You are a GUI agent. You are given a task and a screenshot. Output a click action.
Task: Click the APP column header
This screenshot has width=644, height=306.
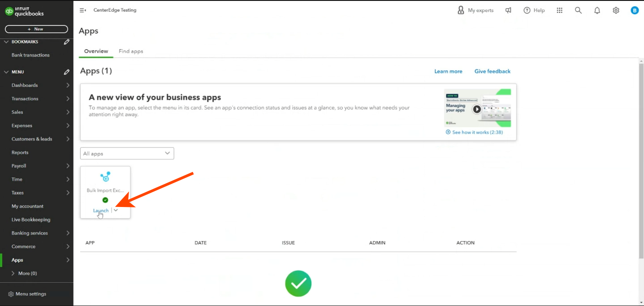[x=90, y=243]
